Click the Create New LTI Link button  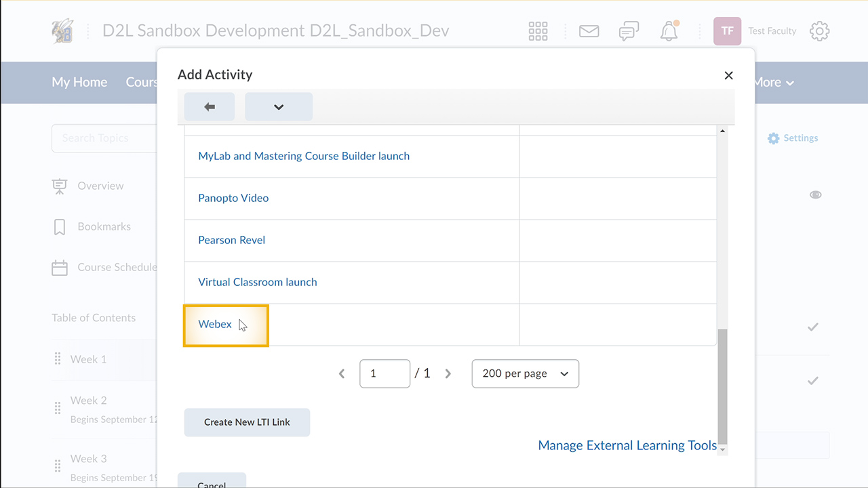[247, 422]
